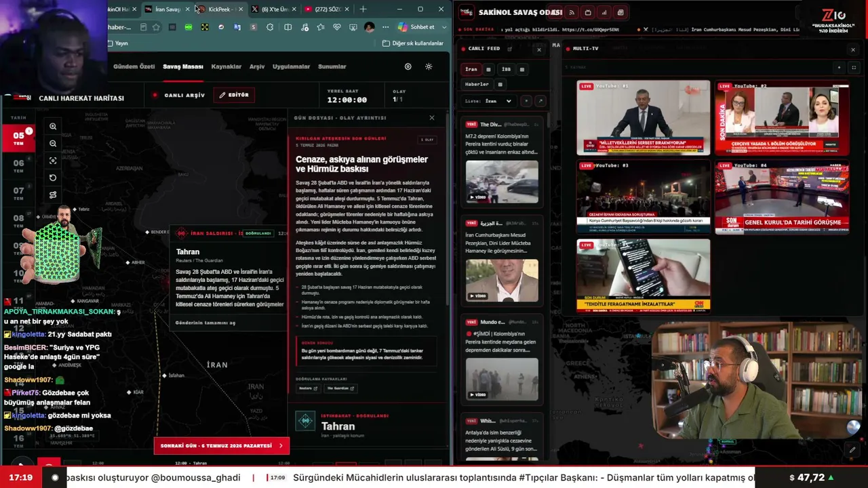868x488 pixels.
Task: Click the grid icon next to İBB
Action: (521, 69)
